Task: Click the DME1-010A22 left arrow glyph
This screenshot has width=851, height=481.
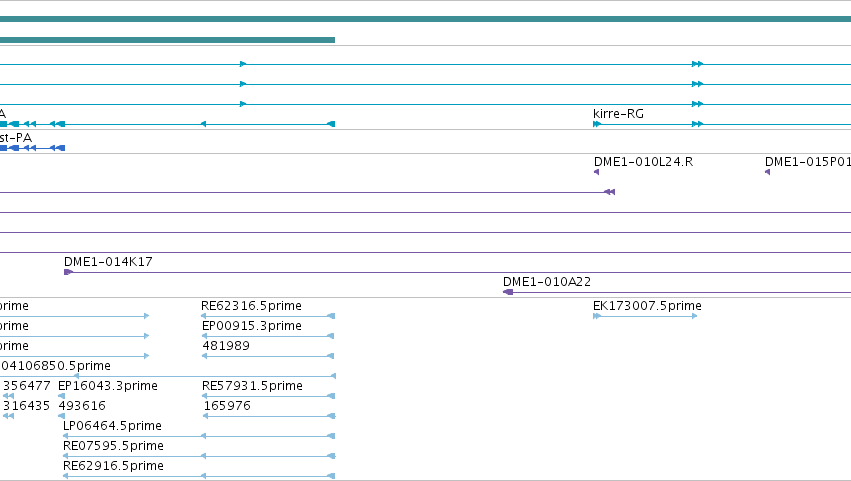Action: [508, 292]
